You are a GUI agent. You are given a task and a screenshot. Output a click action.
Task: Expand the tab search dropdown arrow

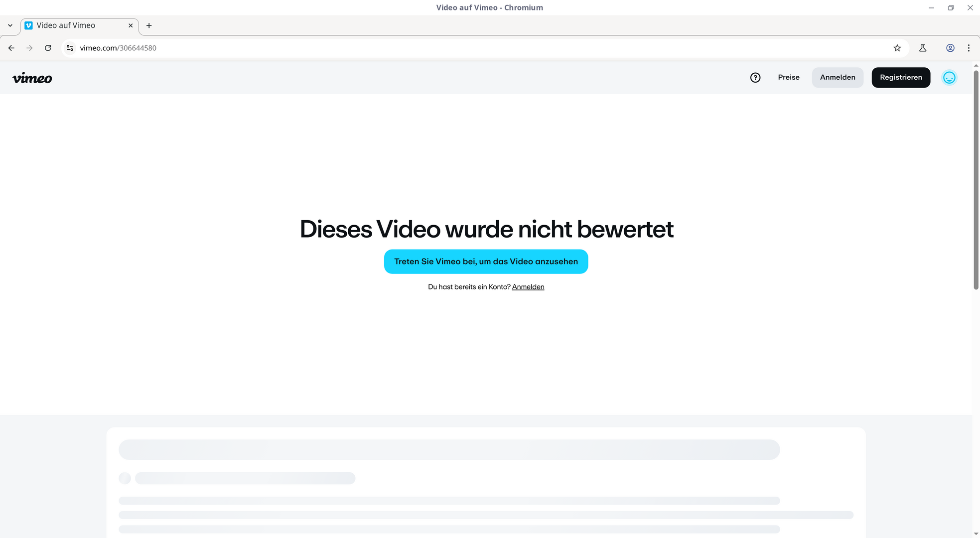(x=10, y=25)
